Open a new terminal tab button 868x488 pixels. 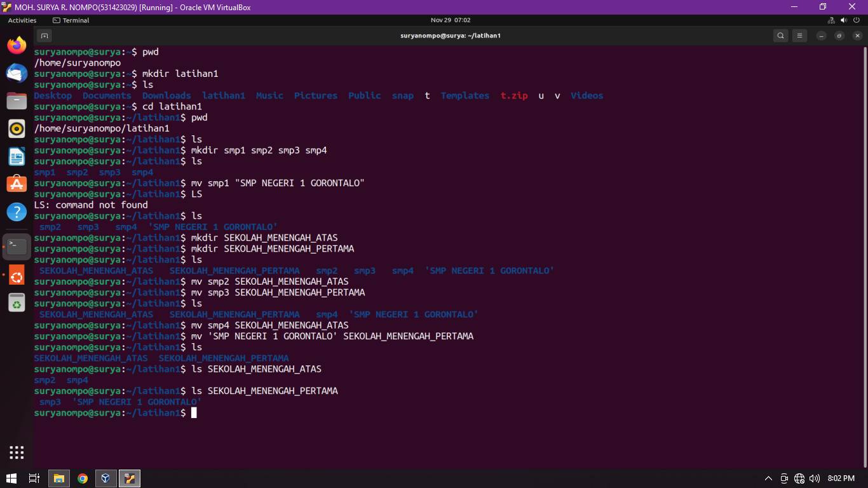44,36
